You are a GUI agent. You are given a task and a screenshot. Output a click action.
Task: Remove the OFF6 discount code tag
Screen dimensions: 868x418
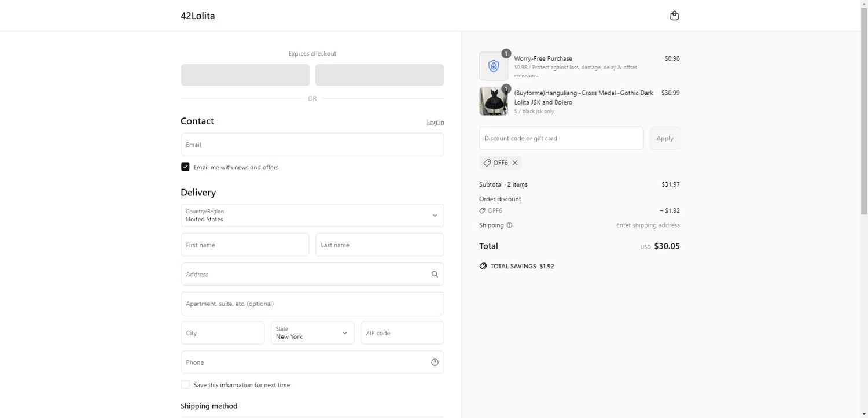pos(515,163)
